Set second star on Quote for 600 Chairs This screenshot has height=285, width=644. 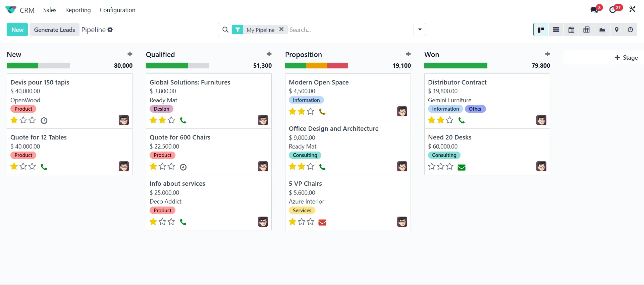162,166
